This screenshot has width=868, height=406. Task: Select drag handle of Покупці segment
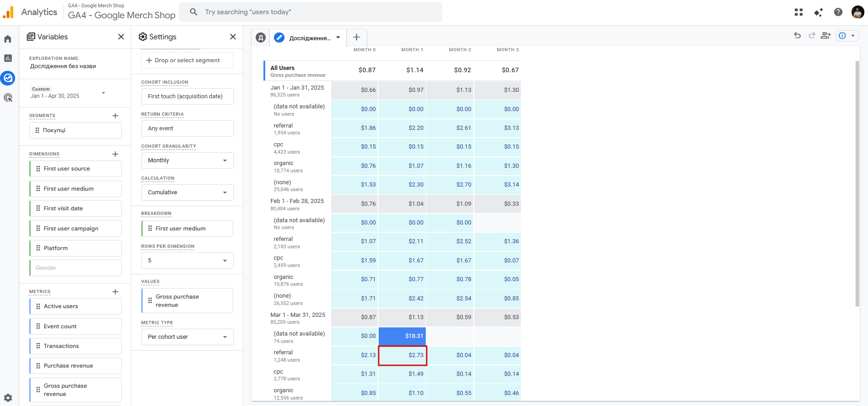38,130
